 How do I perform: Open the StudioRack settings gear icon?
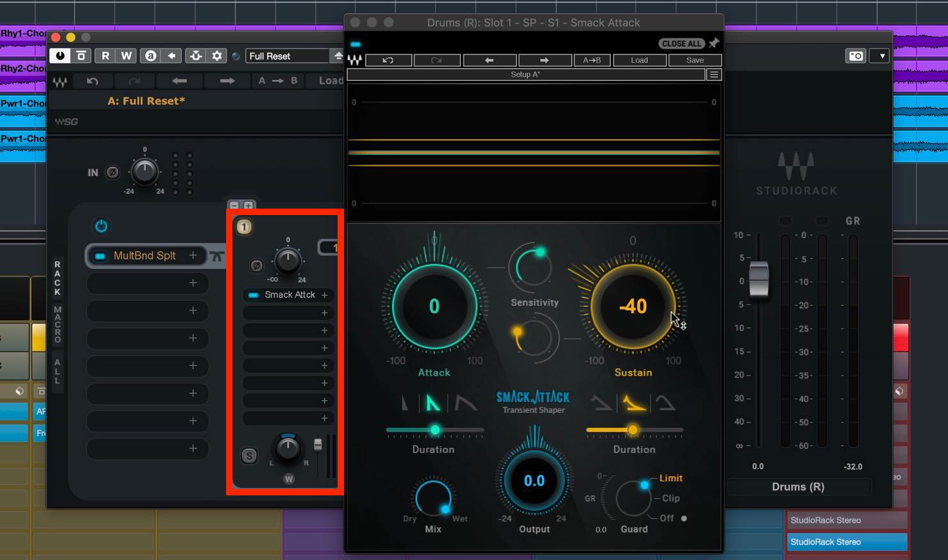coord(217,56)
